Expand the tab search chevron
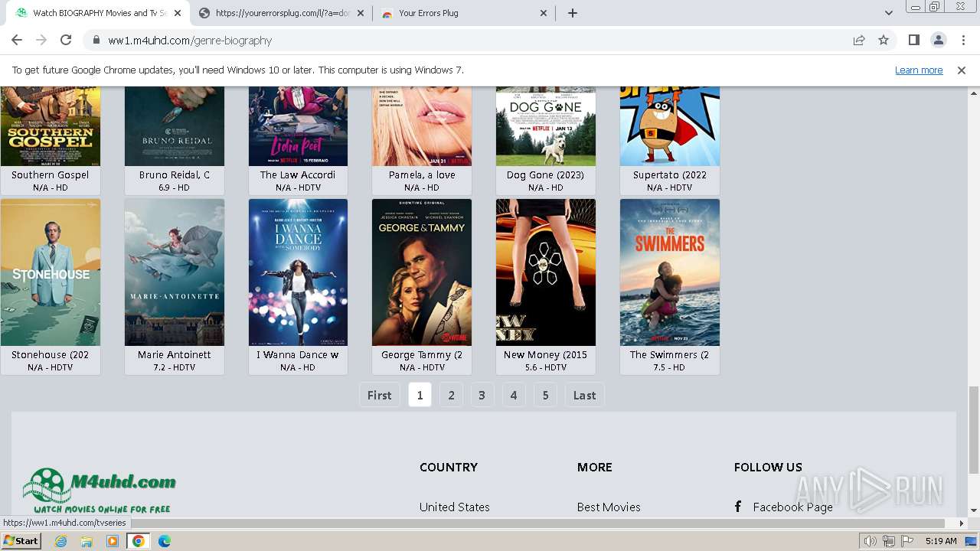 click(889, 13)
